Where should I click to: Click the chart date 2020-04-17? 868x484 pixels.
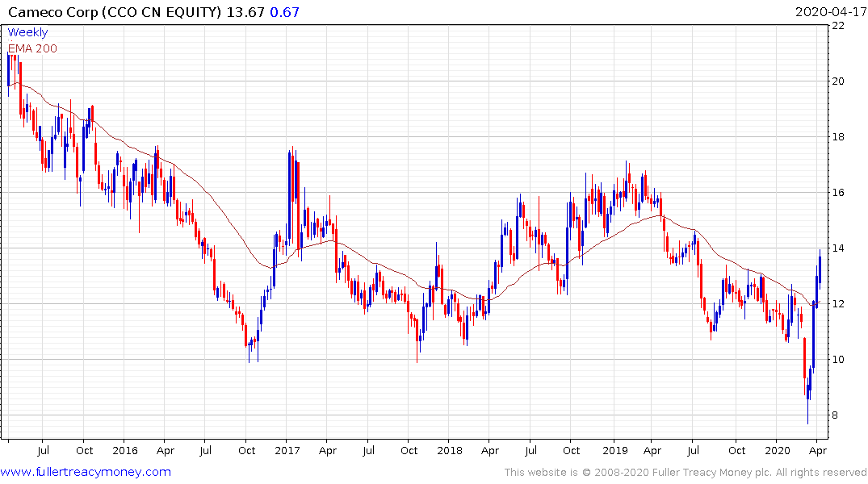[828, 11]
